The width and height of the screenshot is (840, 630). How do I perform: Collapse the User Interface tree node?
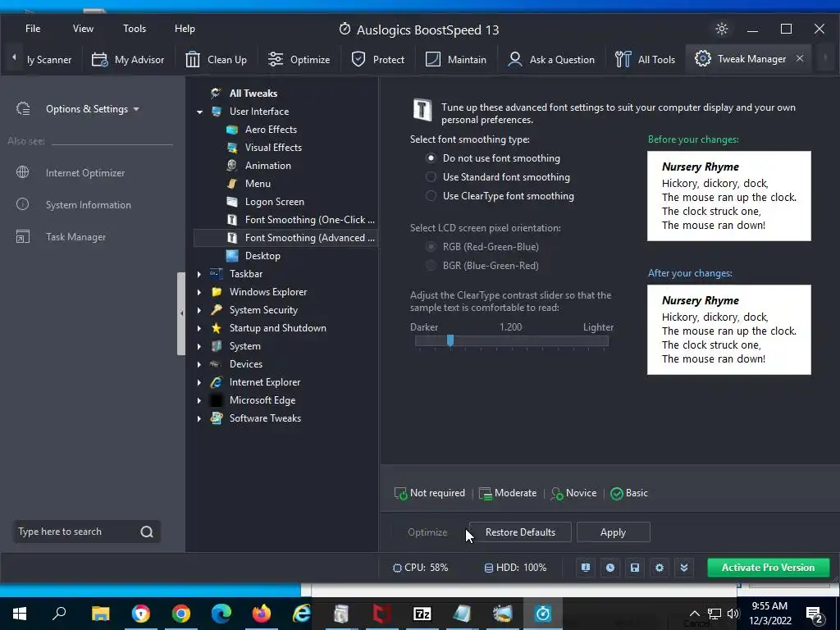pos(199,112)
